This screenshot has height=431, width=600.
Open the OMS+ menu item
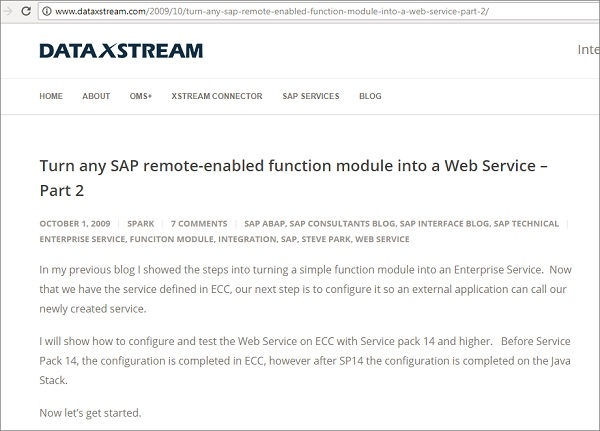tap(140, 96)
